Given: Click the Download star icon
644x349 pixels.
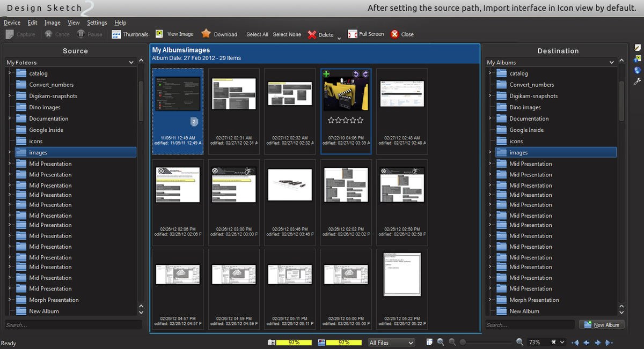Looking at the screenshot, I should click(x=206, y=34).
